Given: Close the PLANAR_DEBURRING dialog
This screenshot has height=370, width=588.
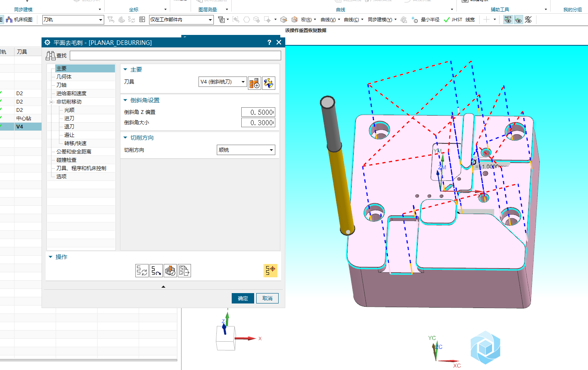Looking at the screenshot, I should (x=279, y=42).
